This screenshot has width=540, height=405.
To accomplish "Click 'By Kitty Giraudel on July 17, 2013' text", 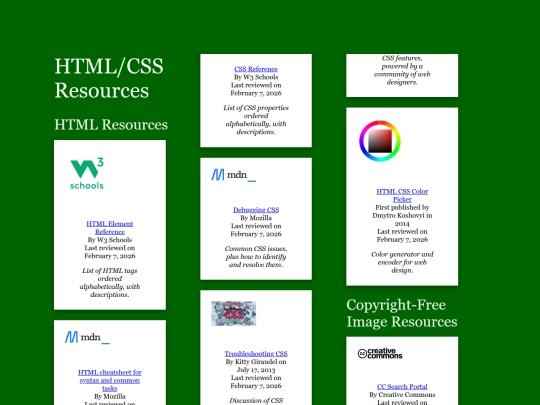I will click(x=256, y=366).
